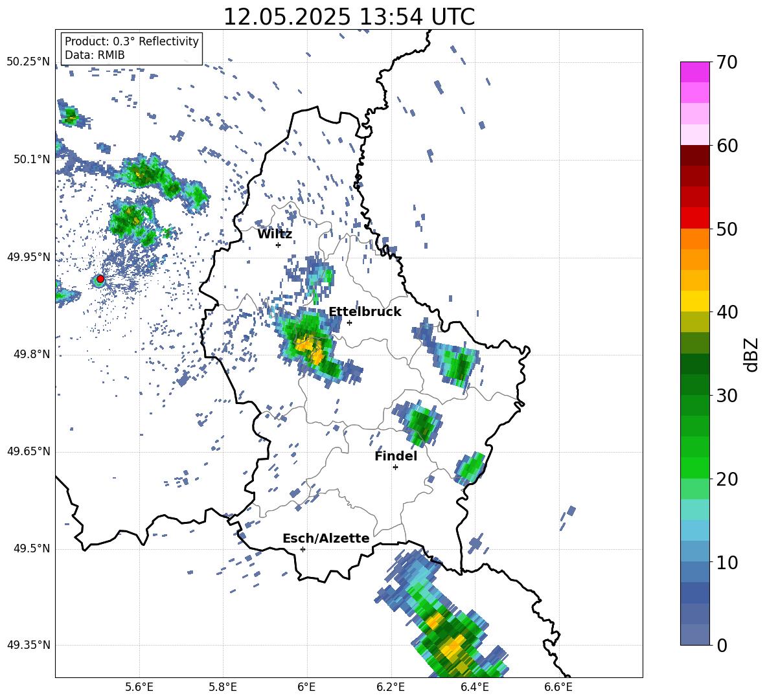Click the yellow storm core southwest of Ettelbruck
This screenshot has height=700, width=767.
310,348
